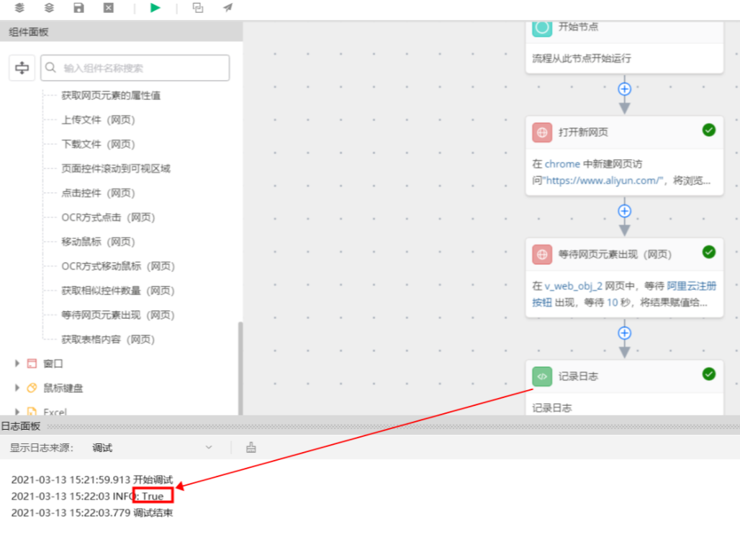Add a step after 打开新网页 with plus

point(624,211)
